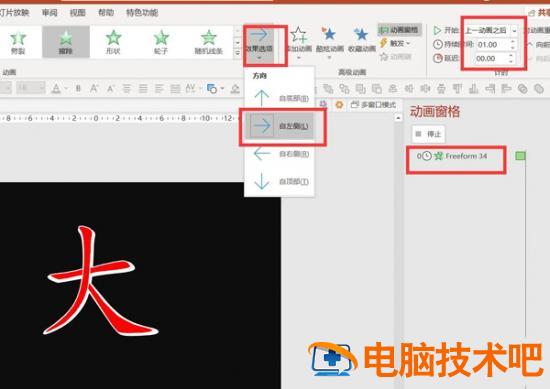Click the slide area scroll-up arrow
This screenshot has width=550, height=389.
coord(398,118)
